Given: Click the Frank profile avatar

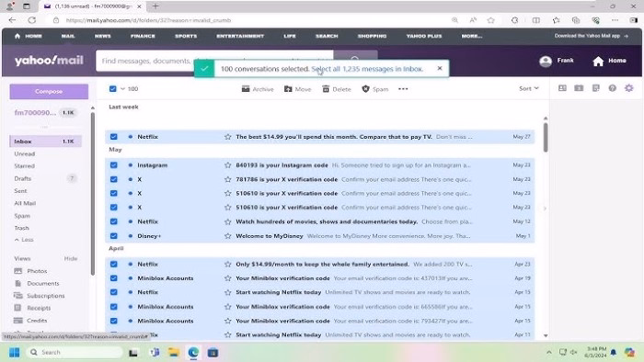Looking at the screenshot, I should coord(546,61).
